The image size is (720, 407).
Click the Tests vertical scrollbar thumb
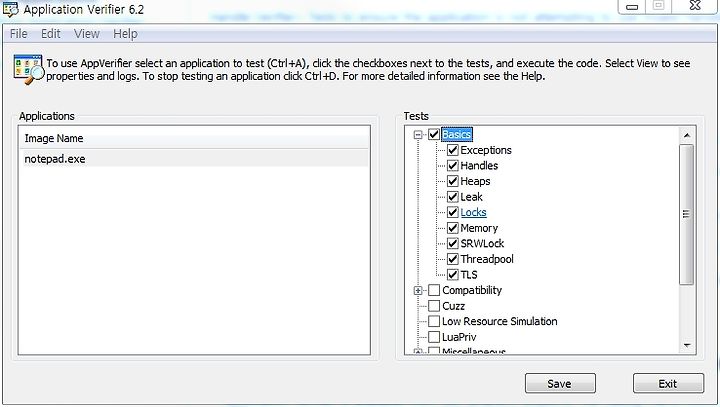tap(686, 215)
